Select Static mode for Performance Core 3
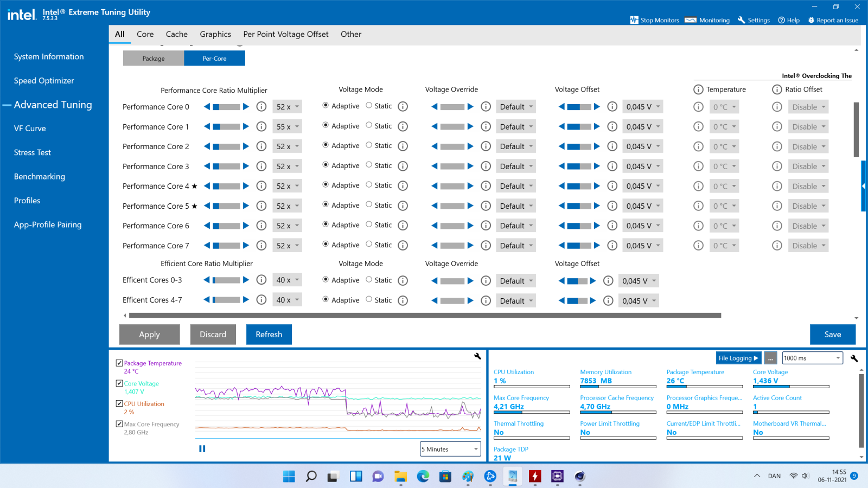 (x=369, y=165)
